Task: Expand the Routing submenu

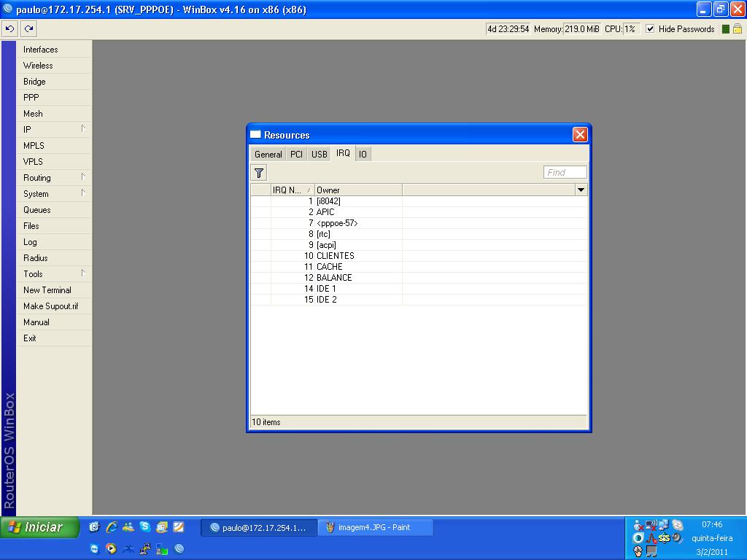Action: 83,176
